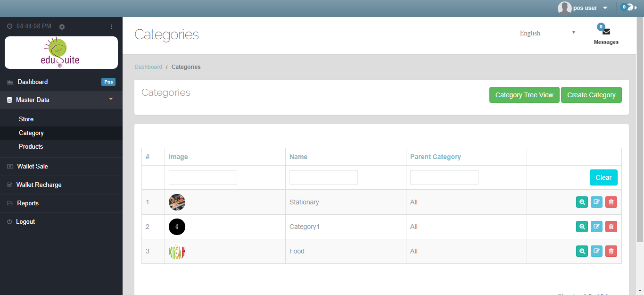The image size is (644, 295).
Task: Go to Wallet Recharge menu item
Action: point(39,185)
